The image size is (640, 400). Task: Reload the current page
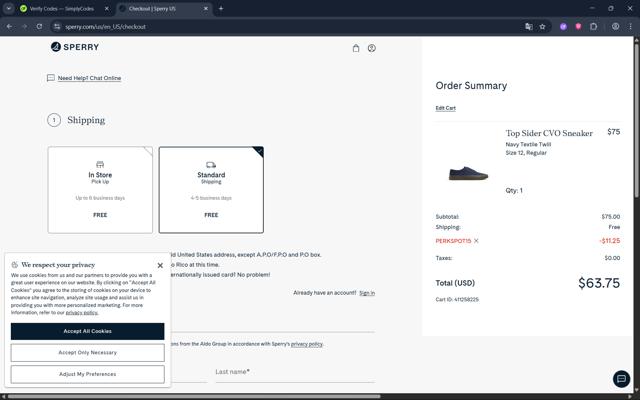click(39, 27)
